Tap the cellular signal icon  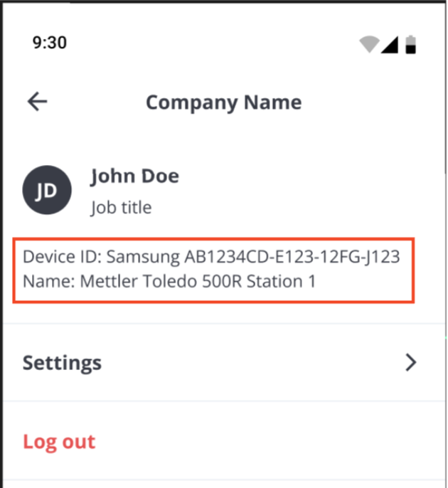pos(389,44)
